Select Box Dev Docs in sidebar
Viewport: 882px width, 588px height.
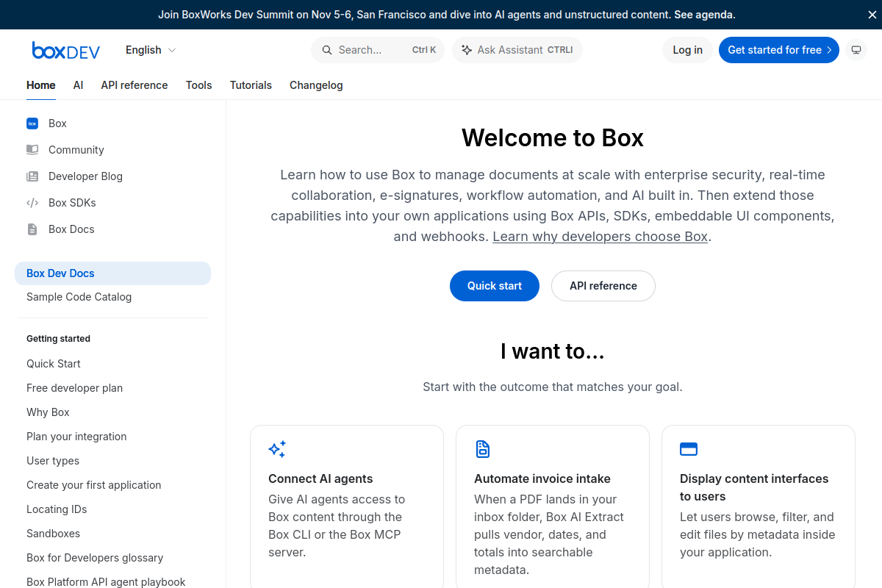(x=112, y=273)
